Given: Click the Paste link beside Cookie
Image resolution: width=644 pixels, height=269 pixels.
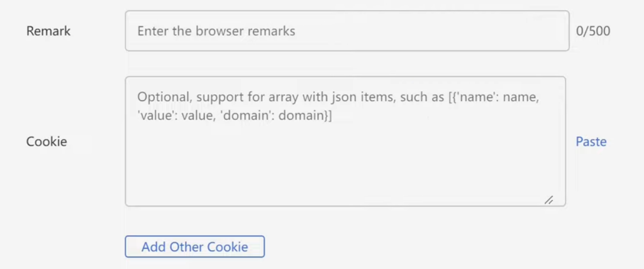Looking at the screenshot, I should [591, 141].
